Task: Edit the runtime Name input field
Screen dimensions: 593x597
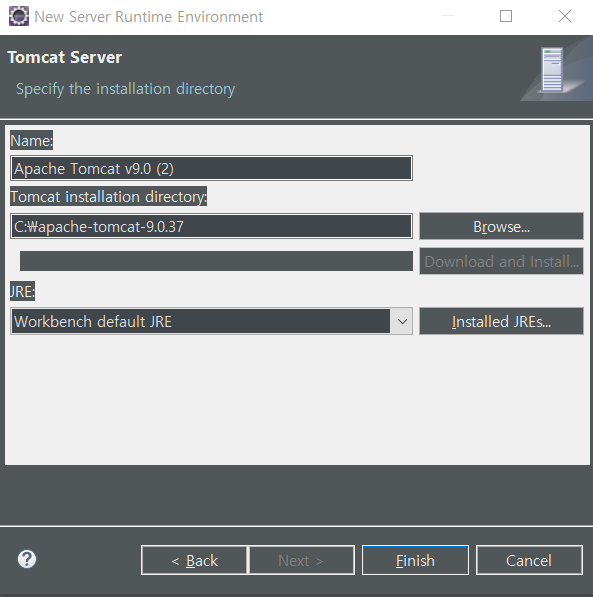Action: (x=211, y=168)
